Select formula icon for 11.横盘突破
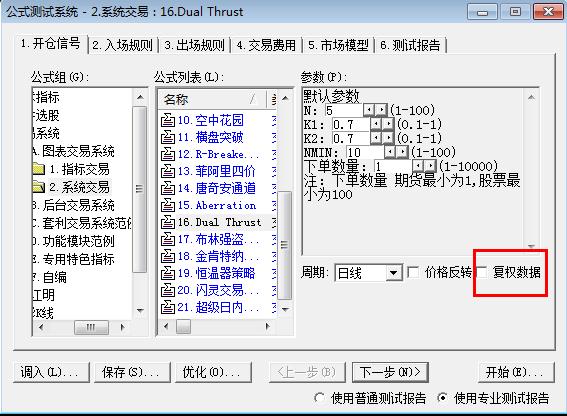Screen dimensions: 567x416 [167, 137]
